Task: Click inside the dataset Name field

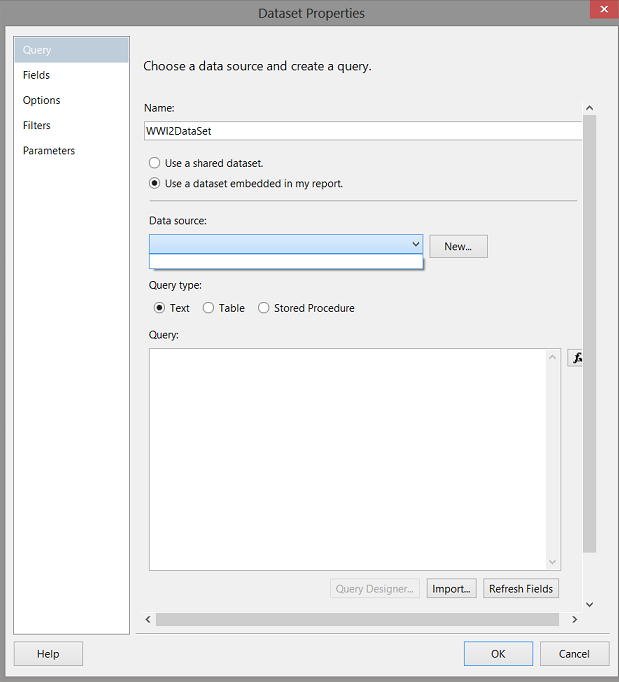Action: 360,131
